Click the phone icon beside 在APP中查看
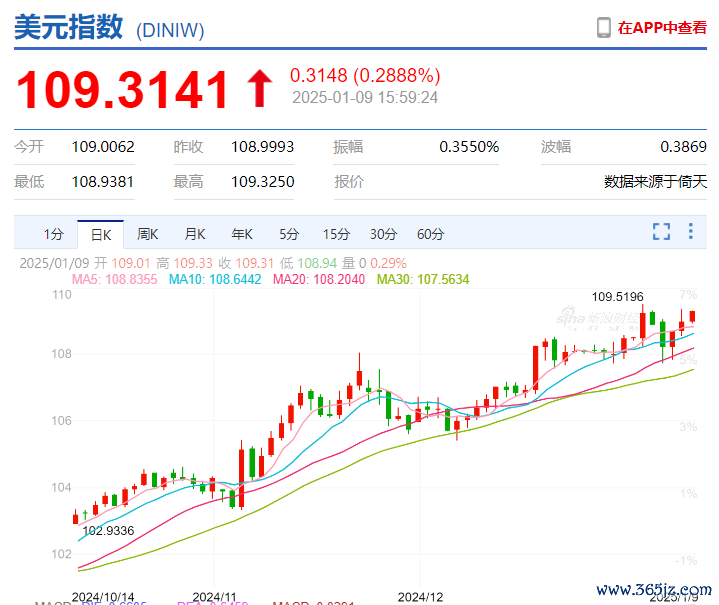719x605 pixels. coord(604,28)
